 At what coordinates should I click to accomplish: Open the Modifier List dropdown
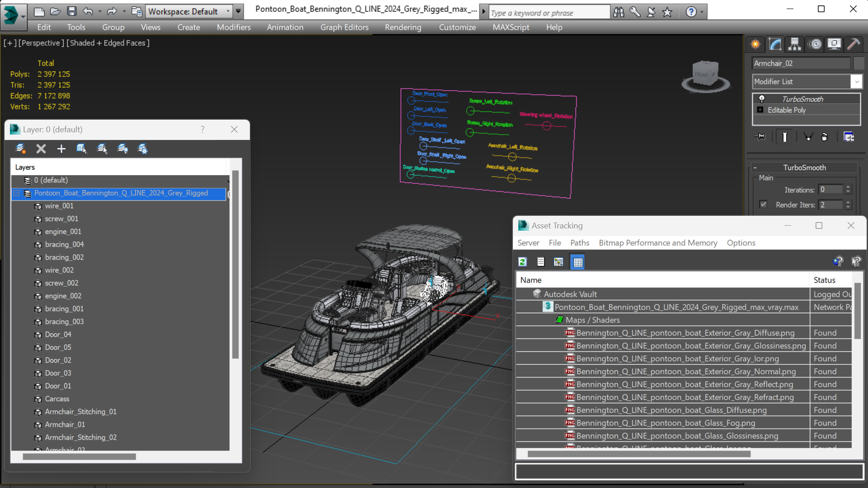tap(857, 82)
